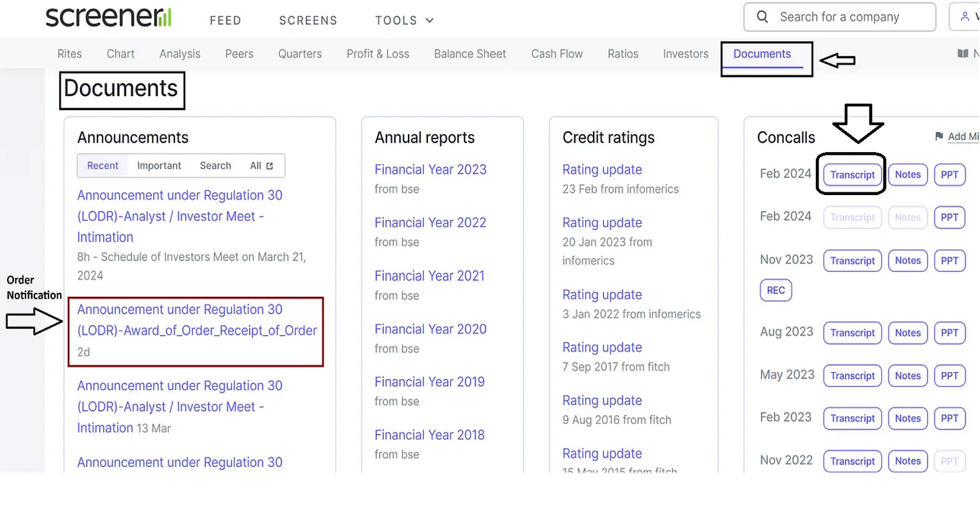Open the Financial Year 2019 annual report
The height and width of the screenshot is (506, 980).
pos(429,382)
